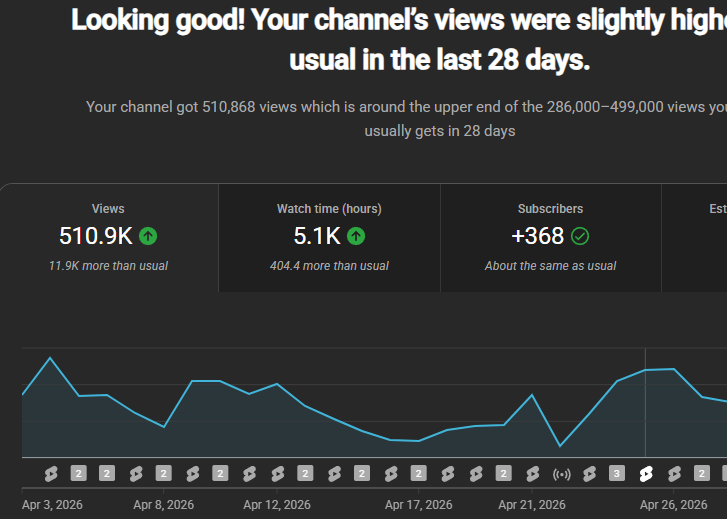The width and height of the screenshot is (727, 519).
Task: Click the 5.1K watch time value
Action: pyautogui.click(x=317, y=236)
